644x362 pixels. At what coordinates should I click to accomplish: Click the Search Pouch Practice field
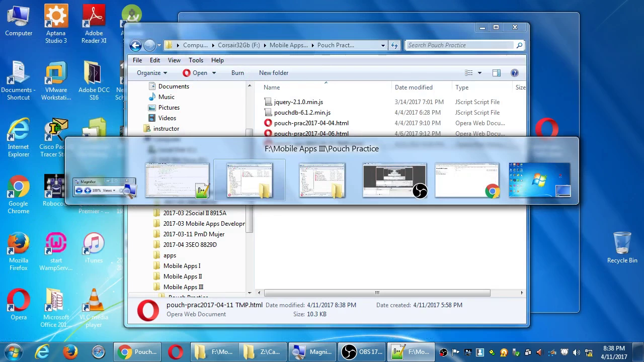click(460, 45)
